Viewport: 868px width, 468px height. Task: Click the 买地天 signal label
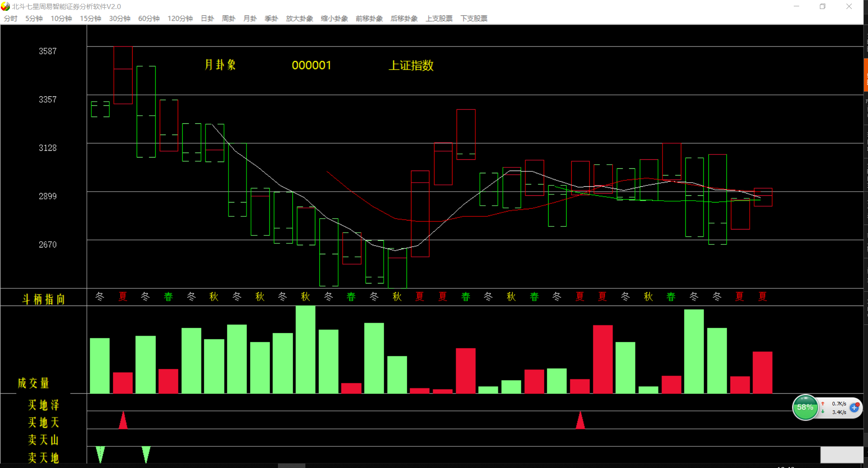44,423
